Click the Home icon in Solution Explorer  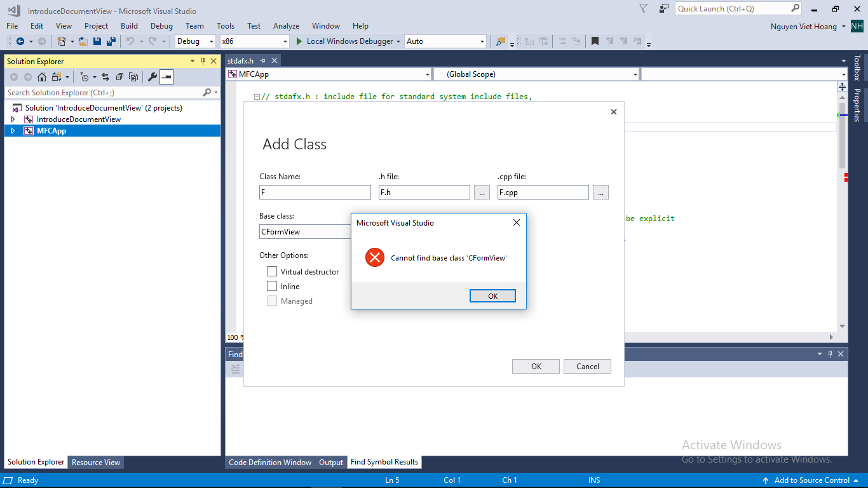click(x=42, y=77)
